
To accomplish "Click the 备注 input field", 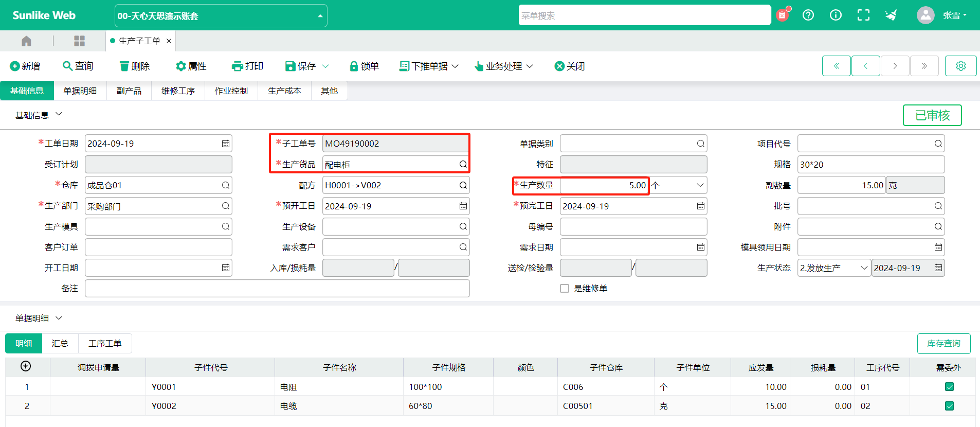I will coord(277,288).
